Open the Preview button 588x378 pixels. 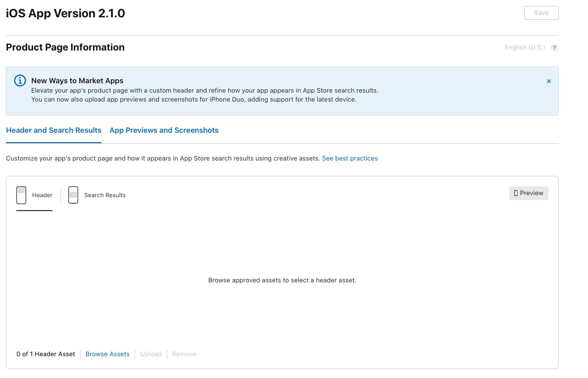coord(529,193)
